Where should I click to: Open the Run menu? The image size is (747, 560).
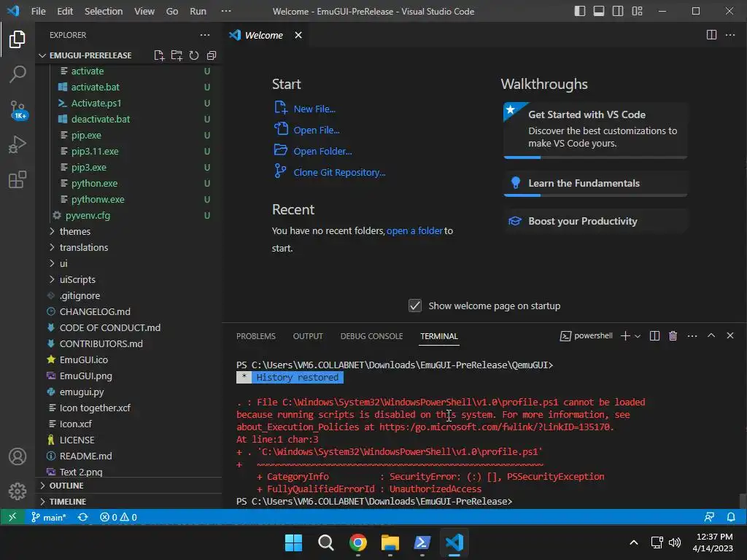coord(198,11)
